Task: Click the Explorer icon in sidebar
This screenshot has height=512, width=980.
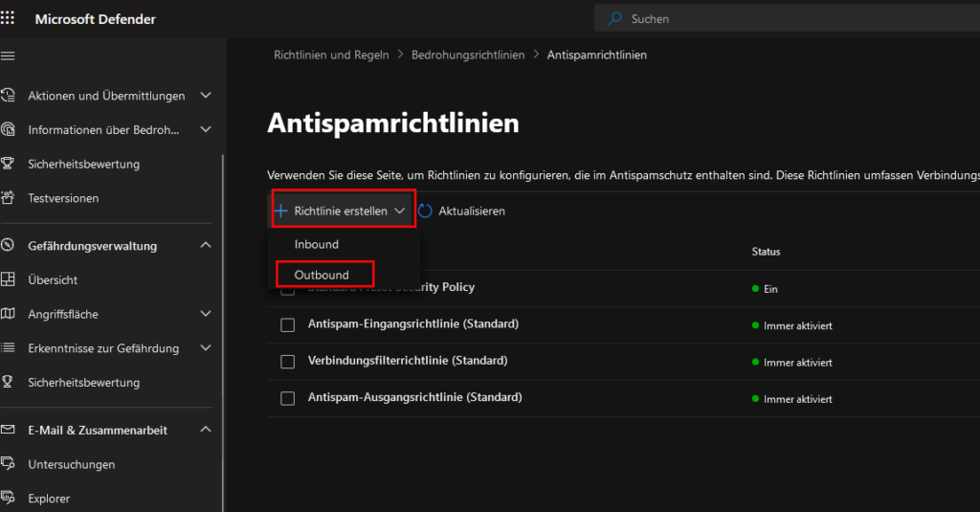Action: (x=8, y=499)
